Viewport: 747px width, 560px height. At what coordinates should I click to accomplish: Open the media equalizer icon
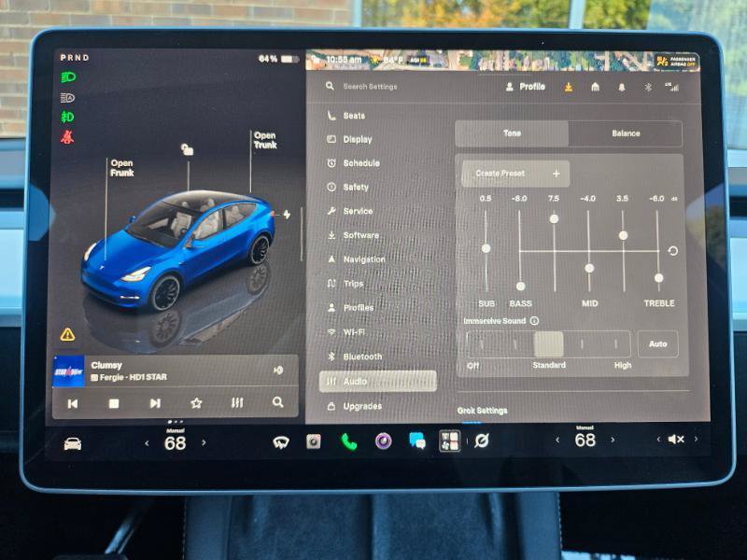point(237,403)
